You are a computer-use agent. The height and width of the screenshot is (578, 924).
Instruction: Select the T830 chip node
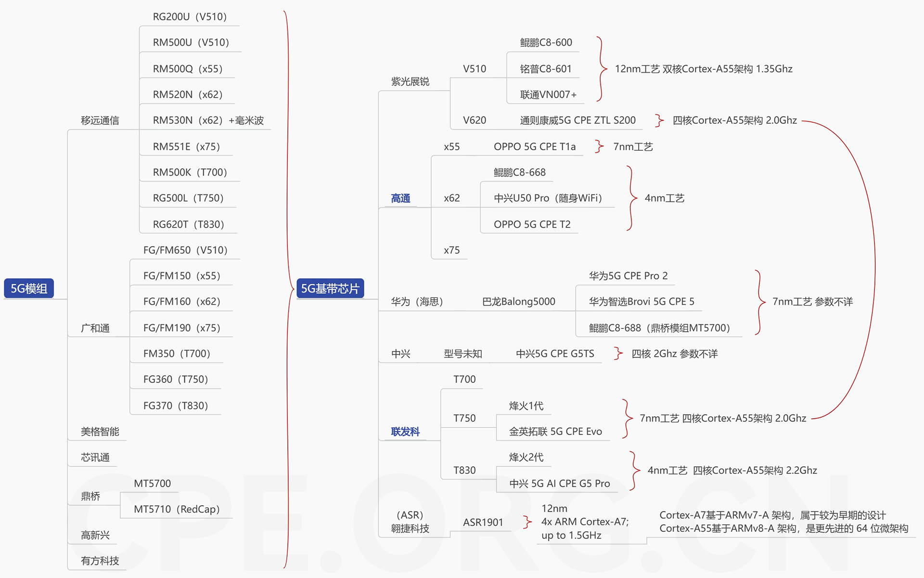point(464,470)
